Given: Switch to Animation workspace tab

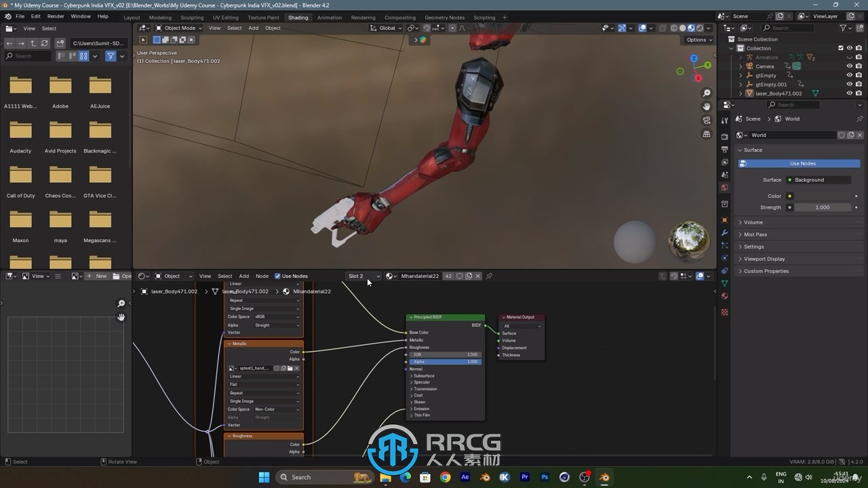Looking at the screenshot, I should tap(330, 18).
